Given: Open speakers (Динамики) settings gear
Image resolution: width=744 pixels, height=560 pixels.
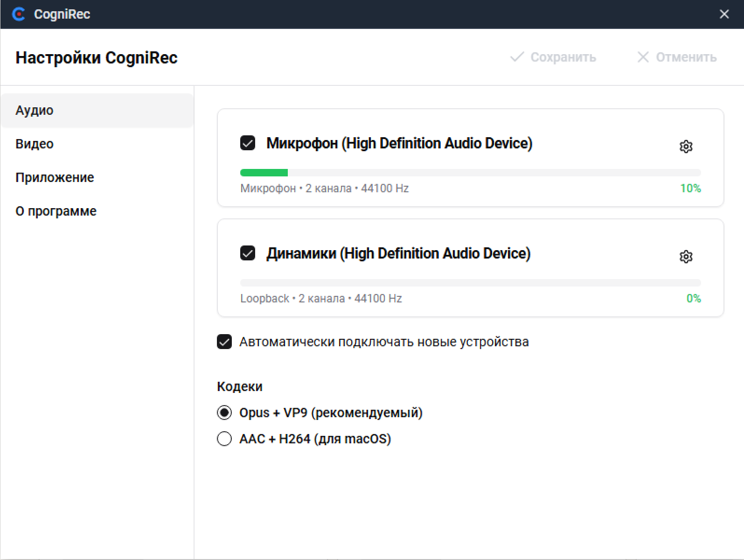Looking at the screenshot, I should pyautogui.click(x=686, y=257).
